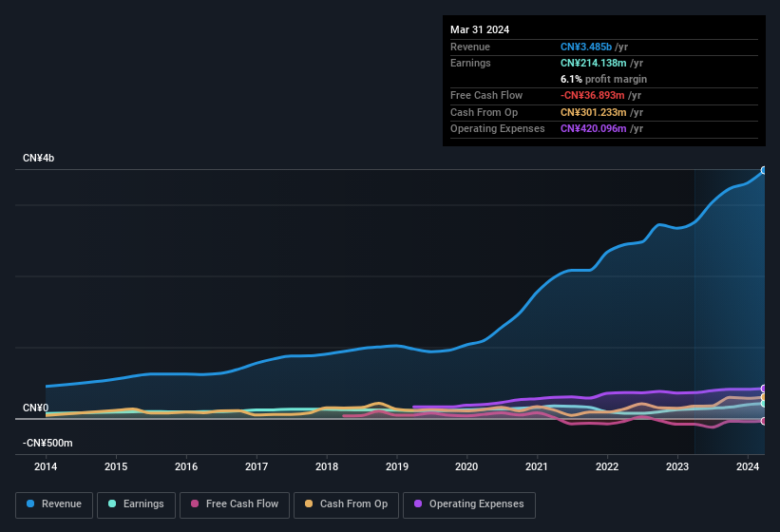
Task: Click the CN¥3.485b revenue value in tooltip
Action: [x=586, y=47]
